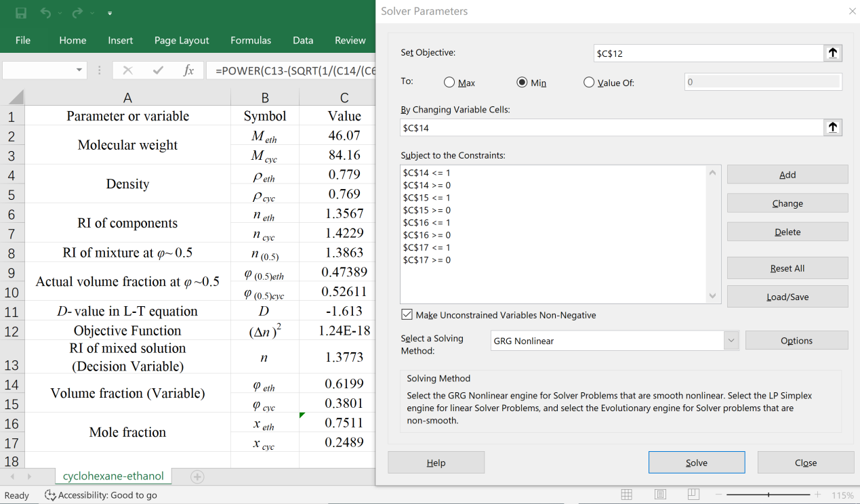The image size is (860, 504).
Task: Click Add to create a constraint
Action: point(787,175)
